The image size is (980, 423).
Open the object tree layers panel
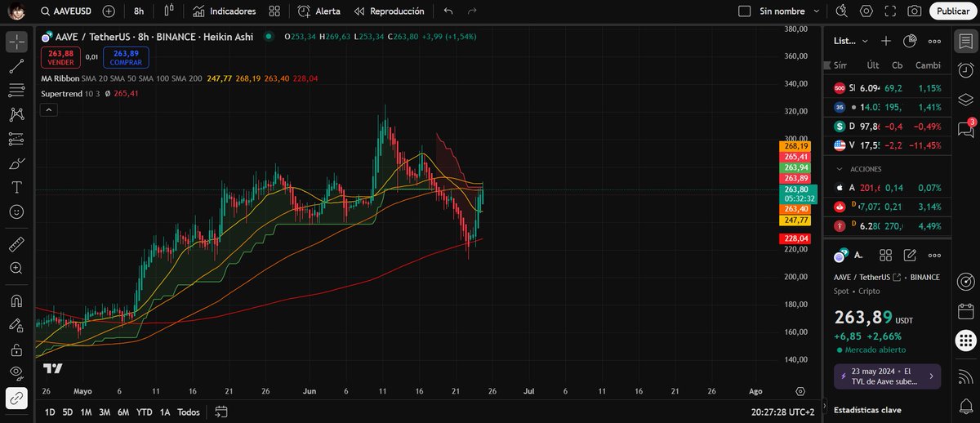(966, 99)
